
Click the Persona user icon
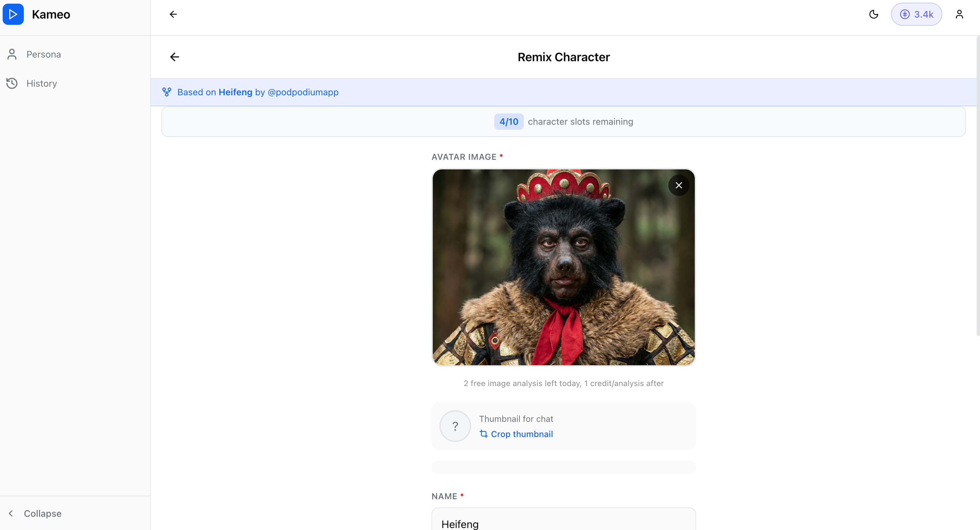coord(12,54)
